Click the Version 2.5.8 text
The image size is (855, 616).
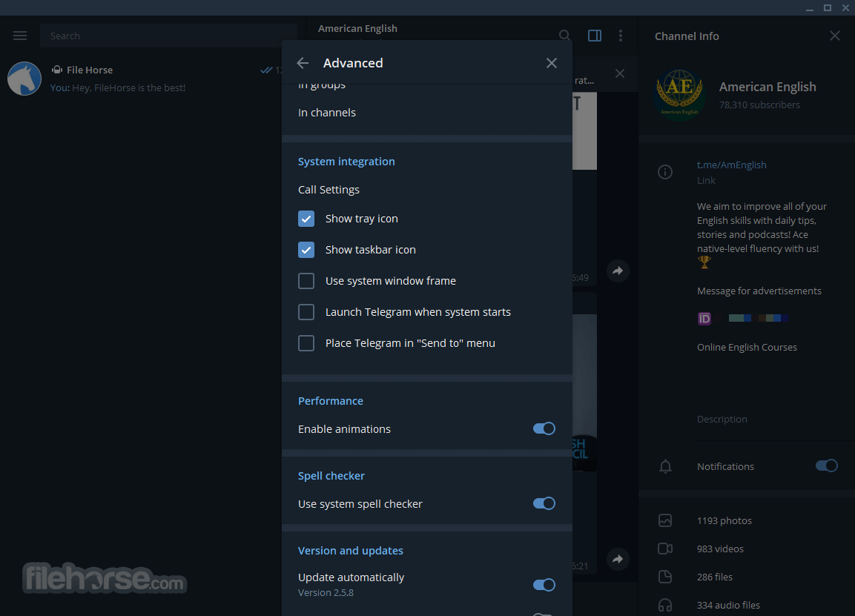326,592
